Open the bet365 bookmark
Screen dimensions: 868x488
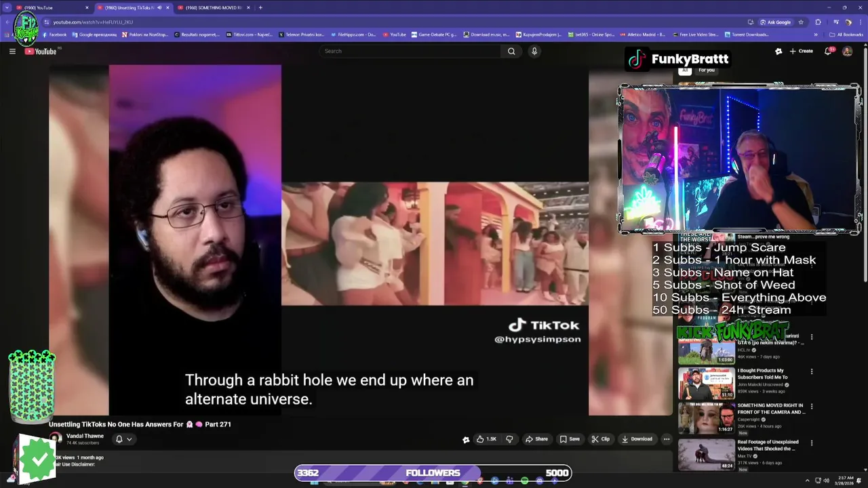(x=591, y=35)
